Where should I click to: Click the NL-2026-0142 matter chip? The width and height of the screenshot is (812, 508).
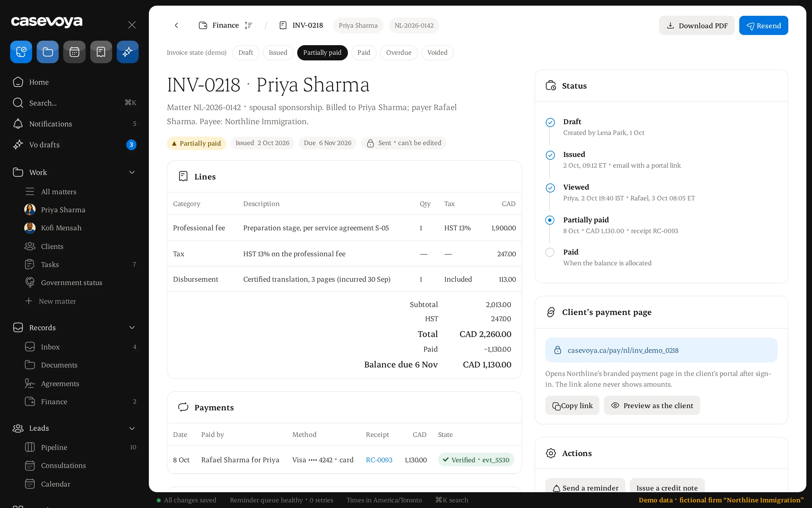(414, 25)
